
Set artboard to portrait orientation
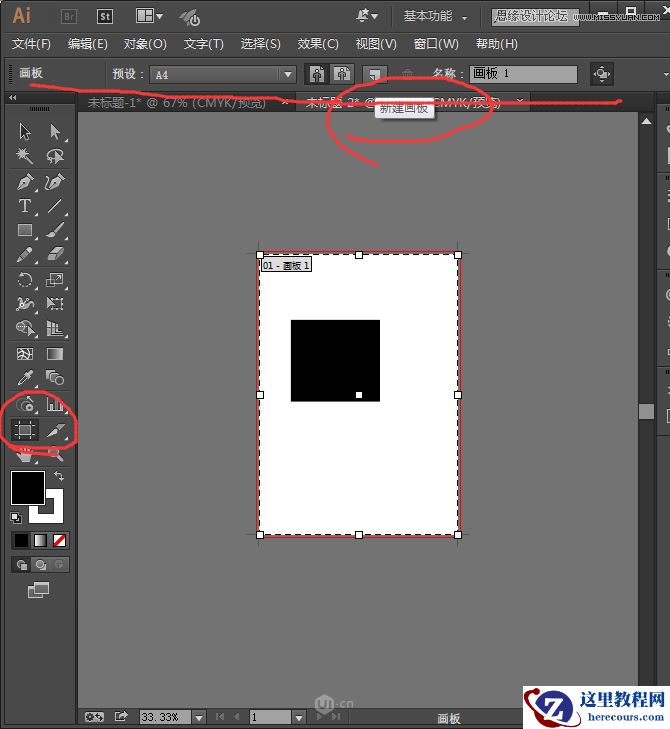317,74
